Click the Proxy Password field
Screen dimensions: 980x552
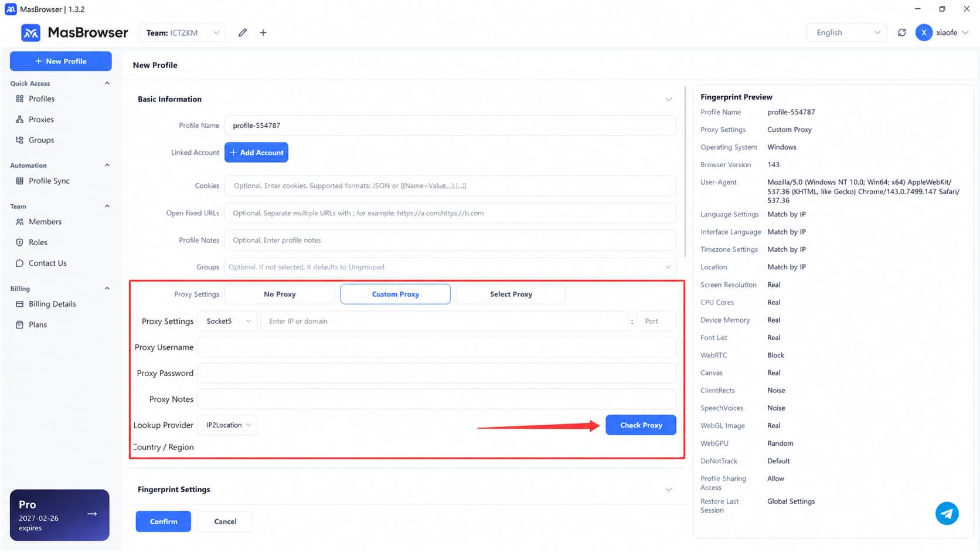click(x=437, y=373)
